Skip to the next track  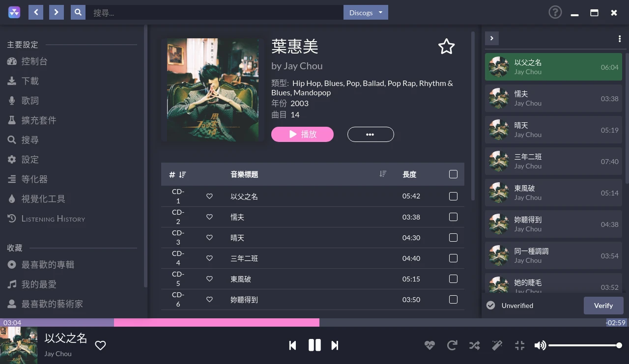pyautogui.click(x=335, y=345)
